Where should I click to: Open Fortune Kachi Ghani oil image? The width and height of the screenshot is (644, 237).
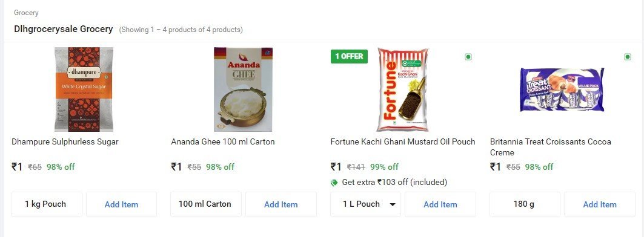402,89
